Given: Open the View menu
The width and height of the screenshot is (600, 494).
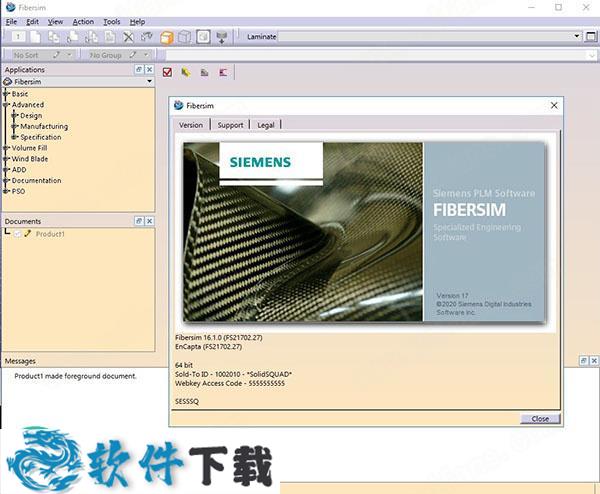Looking at the screenshot, I should click(x=55, y=22).
